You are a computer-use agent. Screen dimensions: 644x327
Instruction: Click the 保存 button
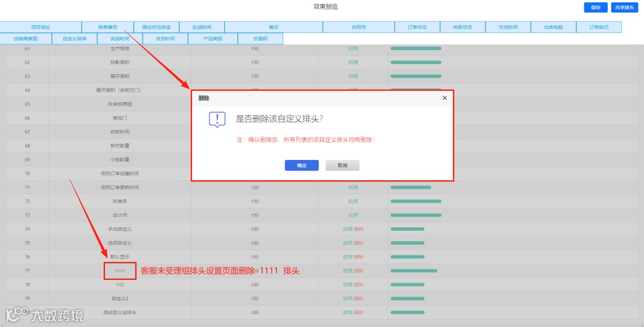point(596,8)
